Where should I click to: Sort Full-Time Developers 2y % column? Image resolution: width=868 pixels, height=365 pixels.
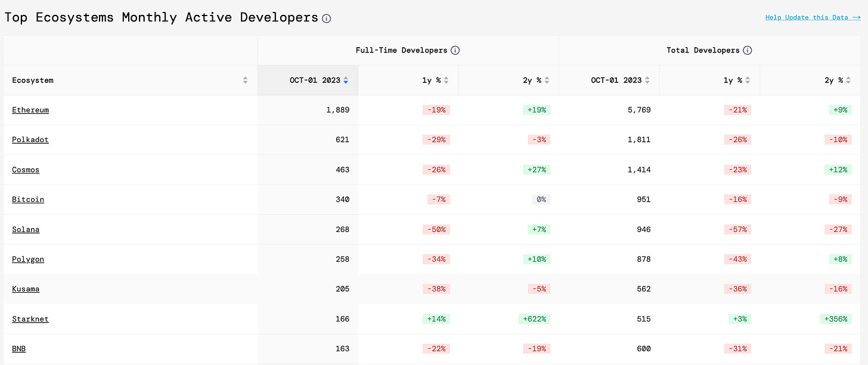[547, 81]
